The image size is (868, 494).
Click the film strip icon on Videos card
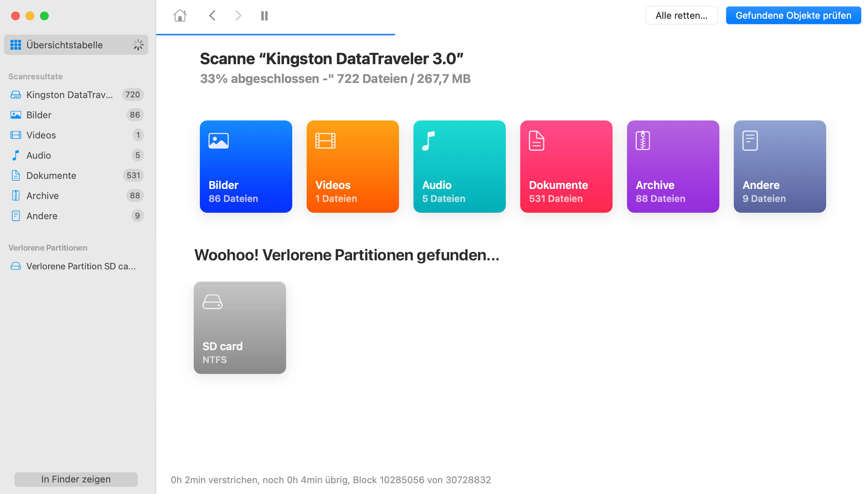pyautogui.click(x=325, y=141)
